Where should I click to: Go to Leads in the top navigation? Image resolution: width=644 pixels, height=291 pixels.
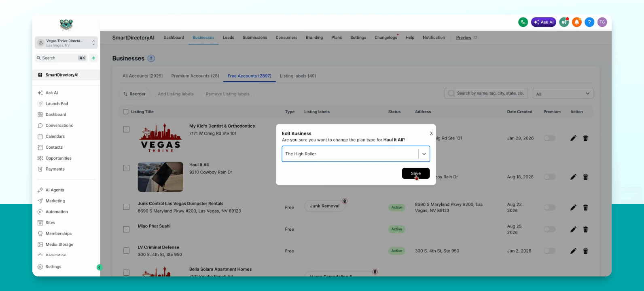228,38
